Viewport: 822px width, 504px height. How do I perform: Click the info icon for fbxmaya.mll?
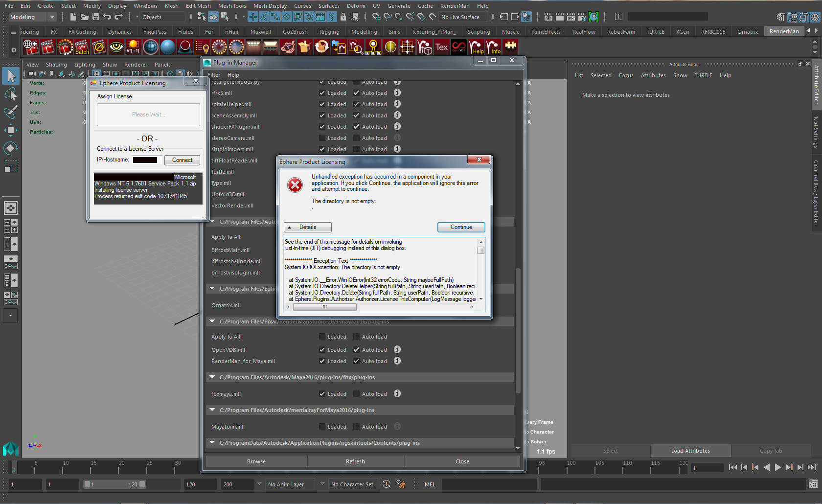click(x=397, y=393)
